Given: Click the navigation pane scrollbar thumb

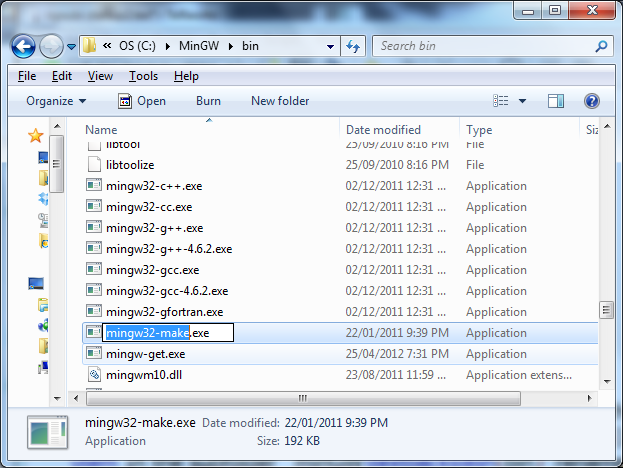Looking at the screenshot, I should [x=56, y=164].
